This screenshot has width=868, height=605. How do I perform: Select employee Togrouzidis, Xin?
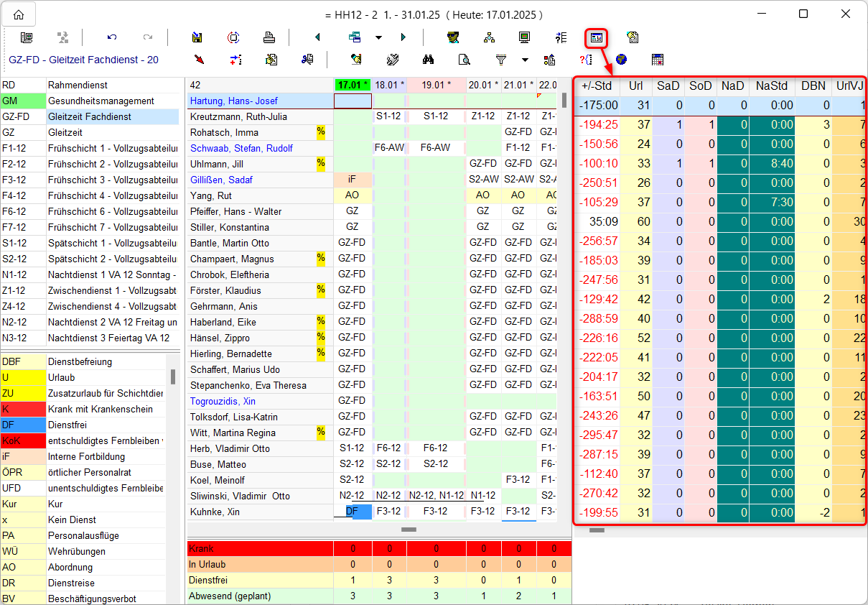pos(223,401)
